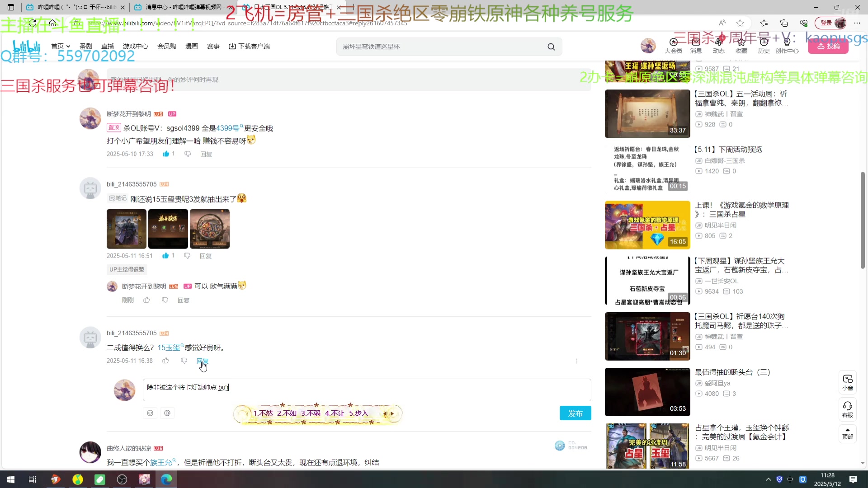
Task: Open third image in bili_21463555705 comment
Action: 210,229
